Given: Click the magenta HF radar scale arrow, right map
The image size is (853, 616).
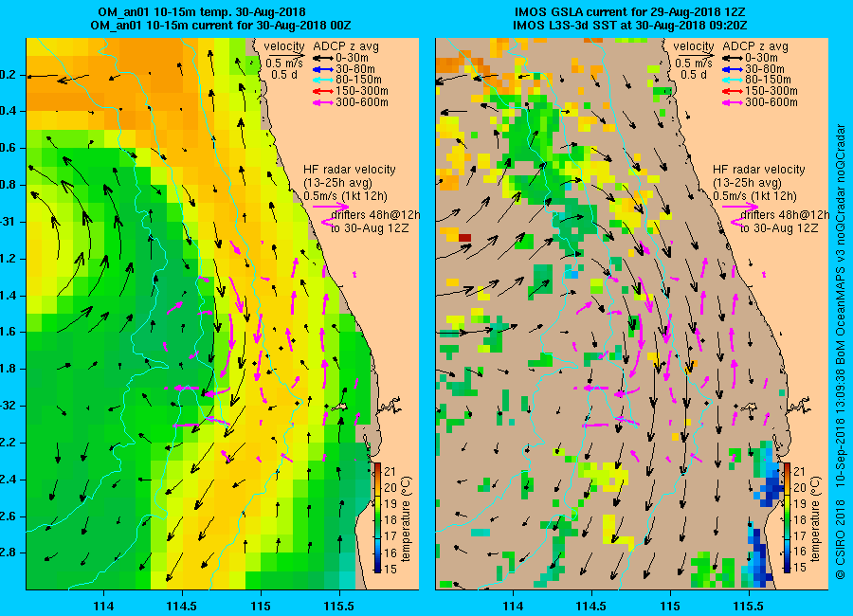Looking at the screenshot, I should 740,207.
